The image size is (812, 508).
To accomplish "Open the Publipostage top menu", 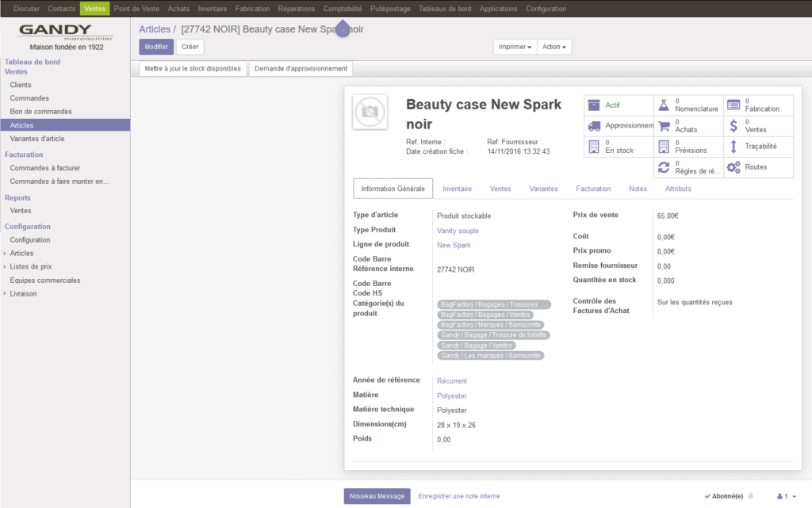I will [390, 9].
